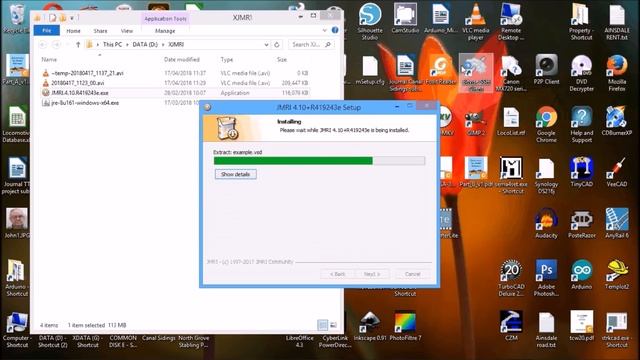Viewport: 640px width, 360px height.
Task: Launch CDBurnerXP desktop icon
Action: point(617,121)
